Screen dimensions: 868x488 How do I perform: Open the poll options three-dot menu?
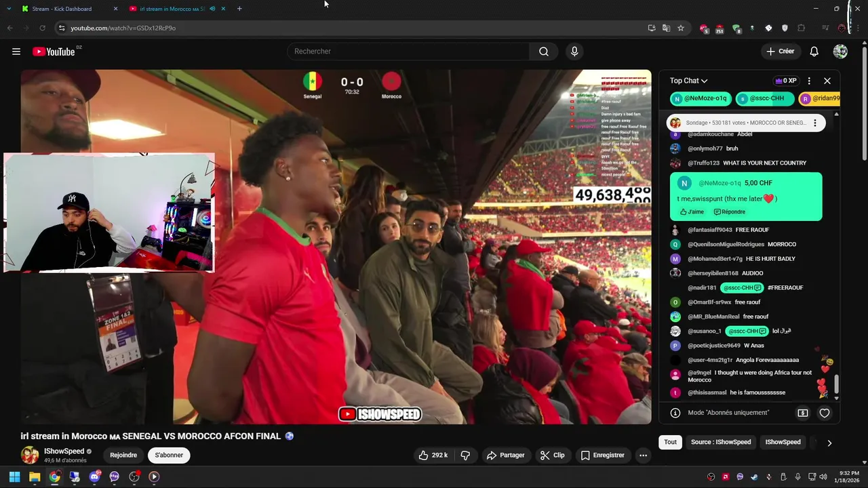coord(815,123)
